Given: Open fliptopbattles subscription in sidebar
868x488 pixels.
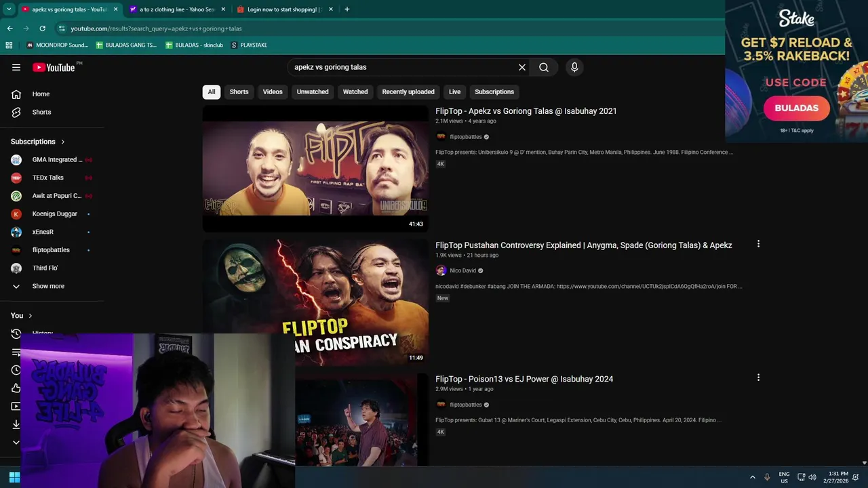Looking at the screenshot, I should 52,250.
